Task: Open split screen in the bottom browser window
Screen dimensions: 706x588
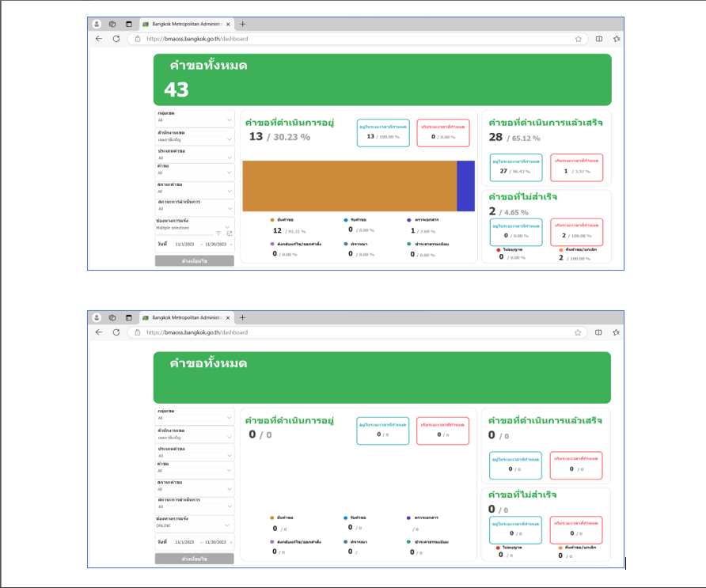Action: click(x=599, y=332)
